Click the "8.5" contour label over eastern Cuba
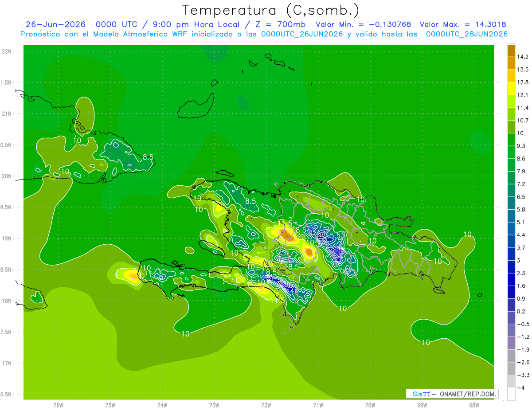 pos(148,157)
